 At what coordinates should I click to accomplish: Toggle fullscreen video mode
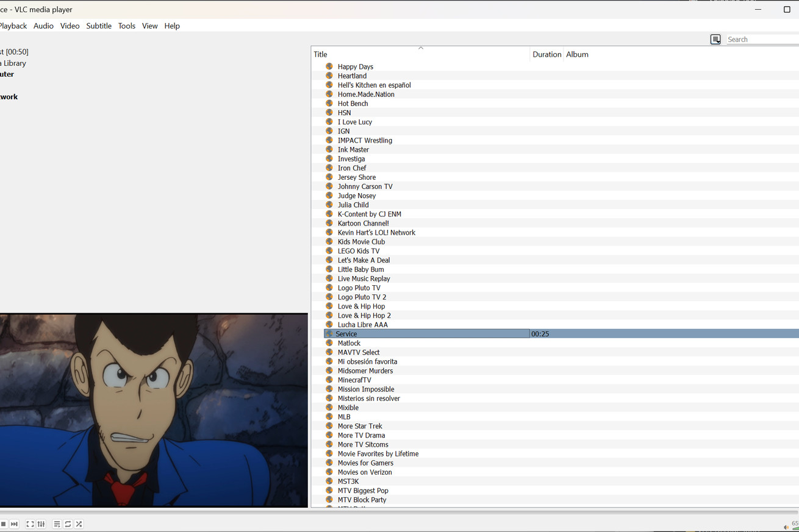click(30, 524)
